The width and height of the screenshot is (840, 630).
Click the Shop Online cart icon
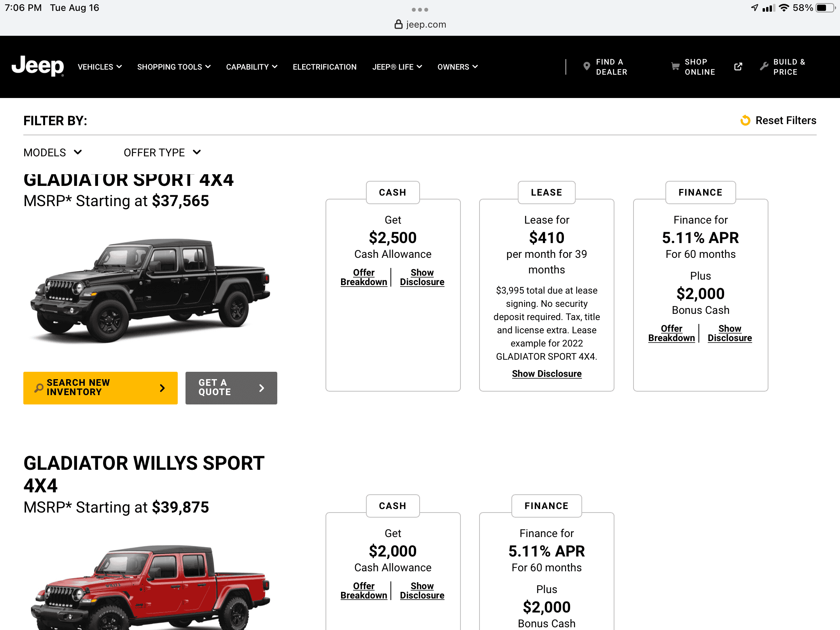click(675, 66)
